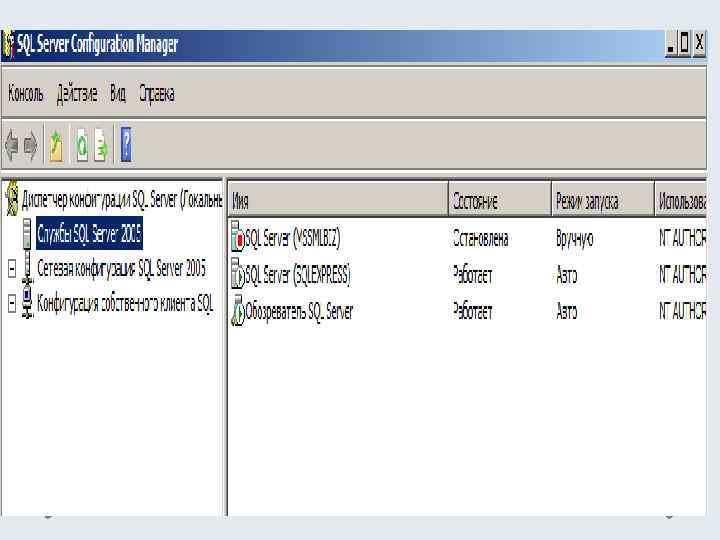Click the Службы SQL Server 2005 node icon

pyautogui.click(x=27, y=233)
